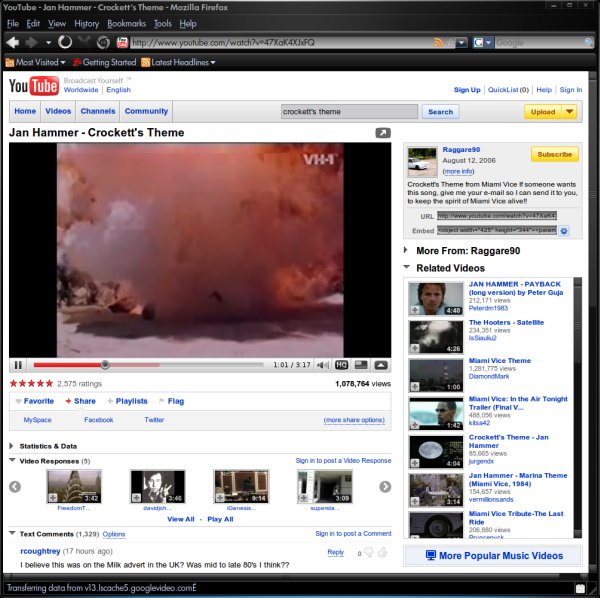Open the Upload button dropdown arrow
The height and width of the screenshot is (598, 600).
pyautogui.click(x=569, y=112)
